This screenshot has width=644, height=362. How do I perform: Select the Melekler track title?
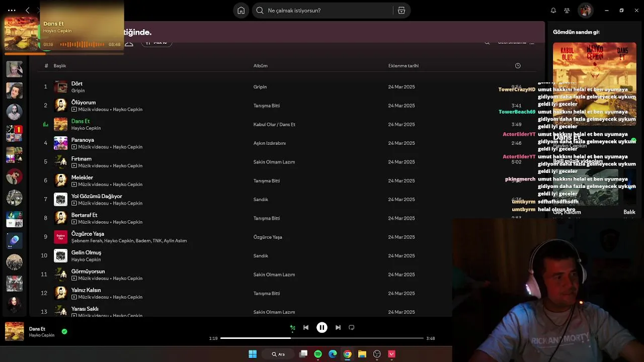(x=82, y=177)
